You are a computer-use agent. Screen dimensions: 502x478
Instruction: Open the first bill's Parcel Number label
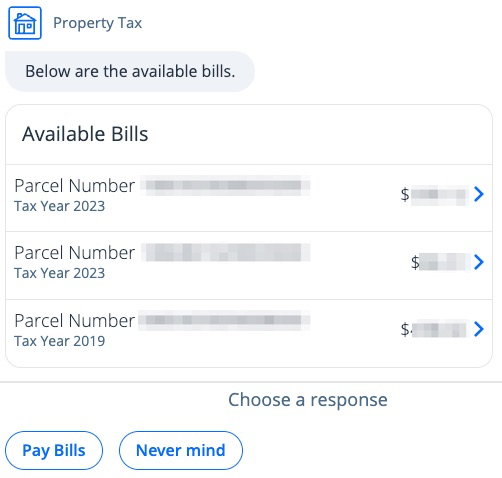click(x=75, y=186)
